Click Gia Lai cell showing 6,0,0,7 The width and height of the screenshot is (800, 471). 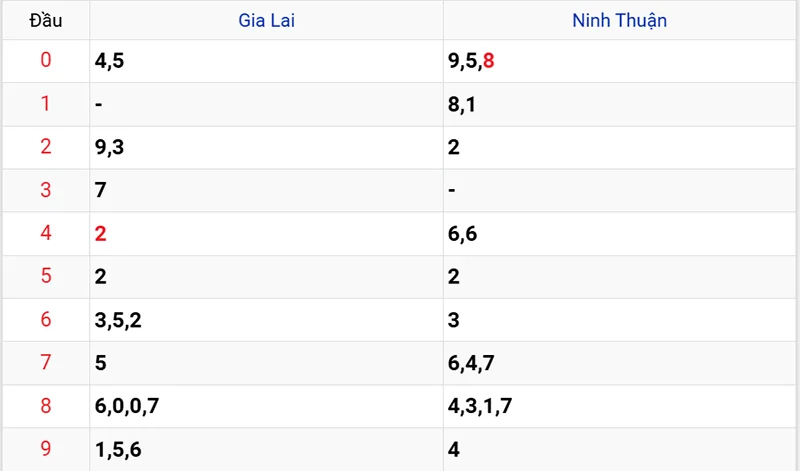[x=127, y=406]
